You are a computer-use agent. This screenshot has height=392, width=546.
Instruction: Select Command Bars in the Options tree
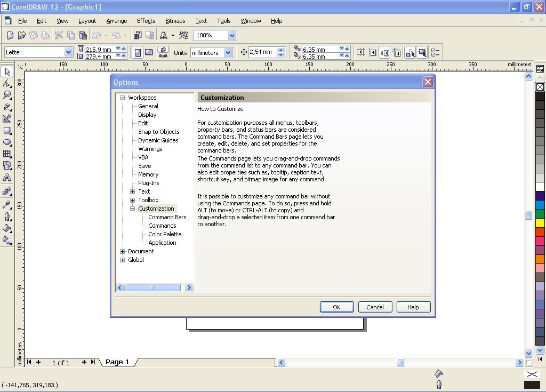166,217
